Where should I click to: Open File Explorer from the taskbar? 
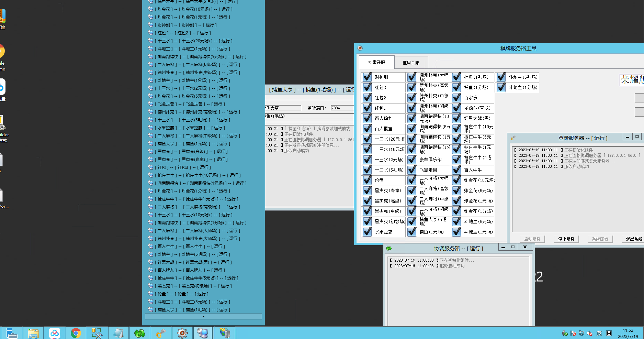coord(33,333)
